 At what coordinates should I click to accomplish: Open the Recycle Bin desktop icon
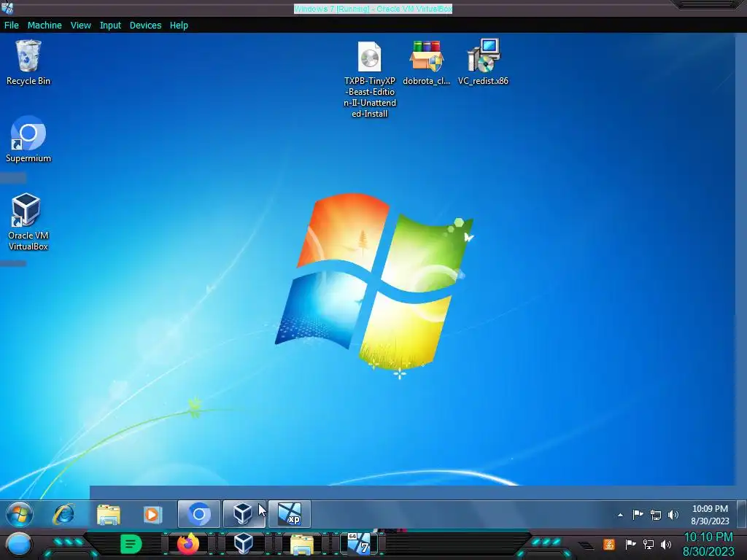point(28,63)
